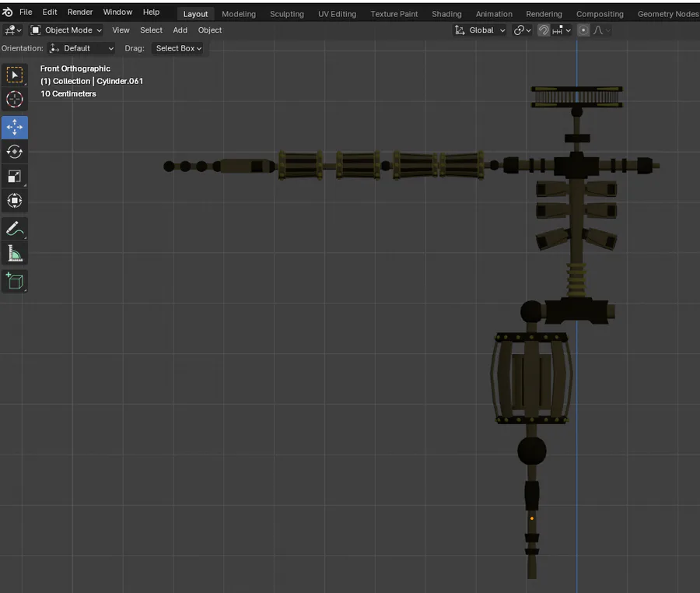The width and height of the screenshot is (700, 593).
Task: Open the pivot point dropdown
Action: (522, 30)
